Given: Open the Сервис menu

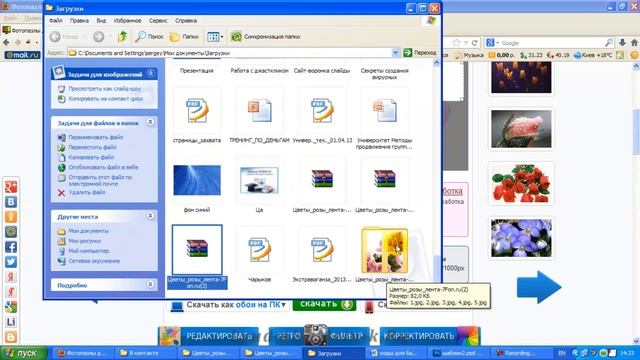Looking at the screenshot, I should tap(158, 20).
